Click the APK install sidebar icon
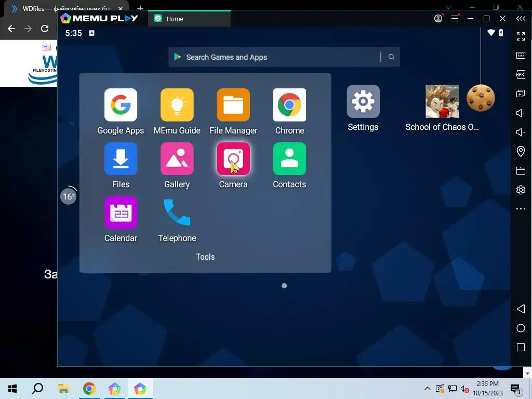 pyautogui.click(x=521, y=74)
